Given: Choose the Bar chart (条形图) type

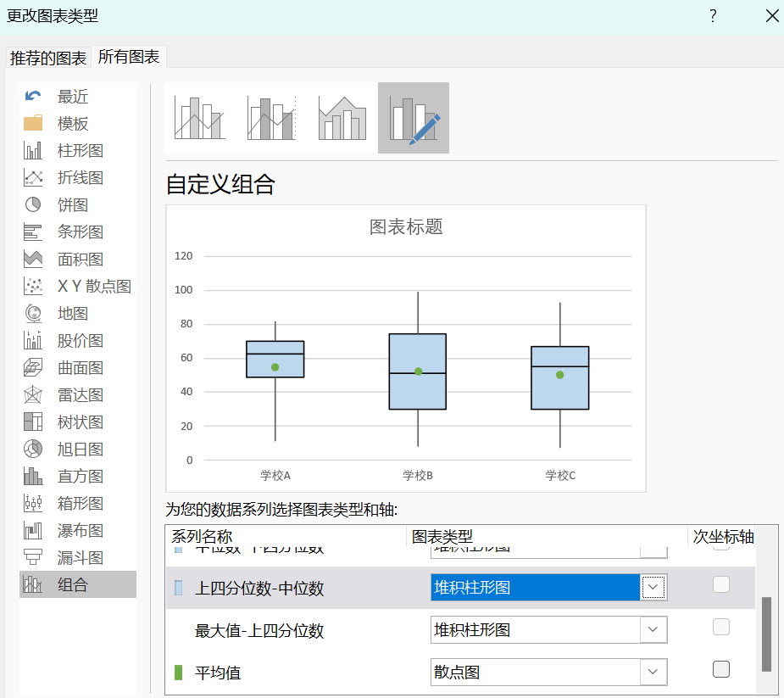Looking at the screenshot, I should [78, 232].
